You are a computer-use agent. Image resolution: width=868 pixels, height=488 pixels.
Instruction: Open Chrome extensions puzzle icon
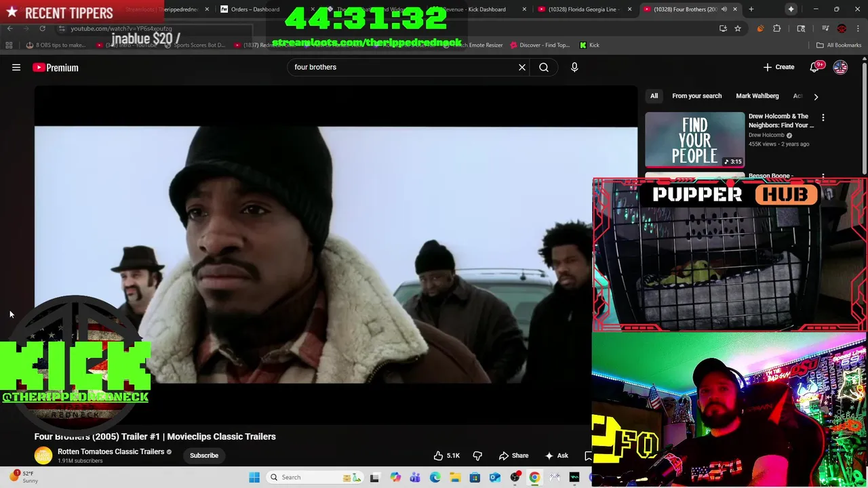click(x=777, y=28)
